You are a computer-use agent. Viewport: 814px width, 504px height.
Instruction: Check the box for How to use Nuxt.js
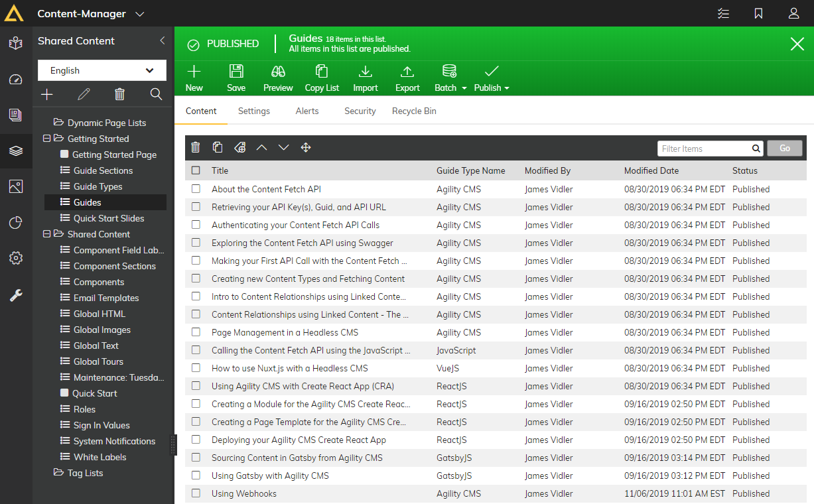tap(196, 368)
